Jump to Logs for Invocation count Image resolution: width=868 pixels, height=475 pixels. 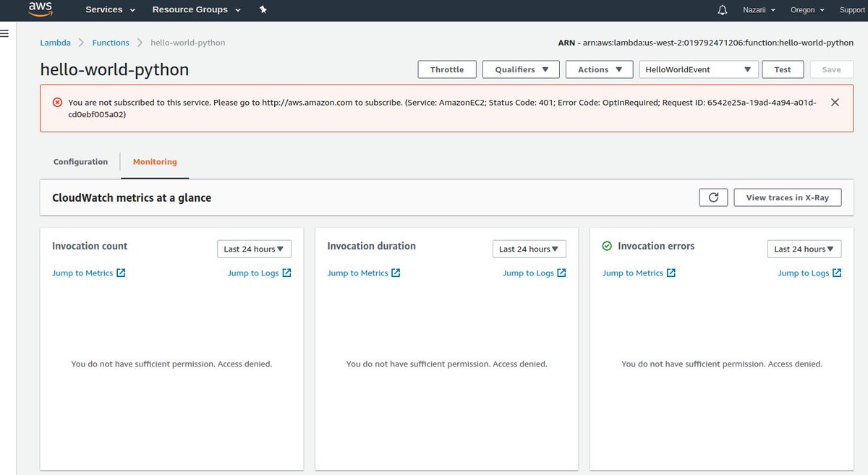[x=260, y=273]
